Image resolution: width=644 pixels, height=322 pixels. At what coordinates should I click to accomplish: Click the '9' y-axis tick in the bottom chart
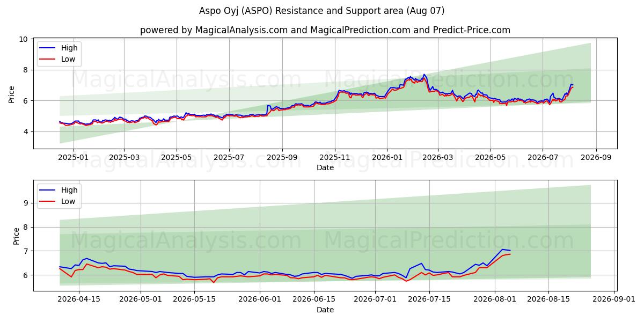[26, 203]
